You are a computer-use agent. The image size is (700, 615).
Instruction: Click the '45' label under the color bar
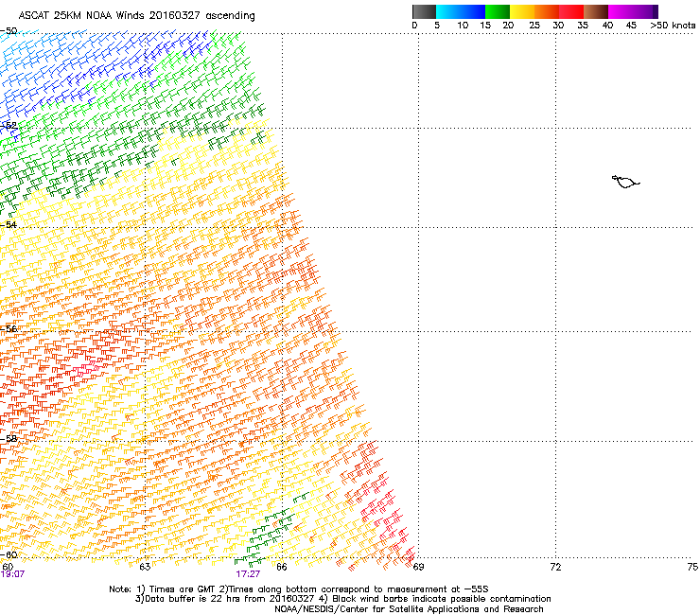click(631, 26)
